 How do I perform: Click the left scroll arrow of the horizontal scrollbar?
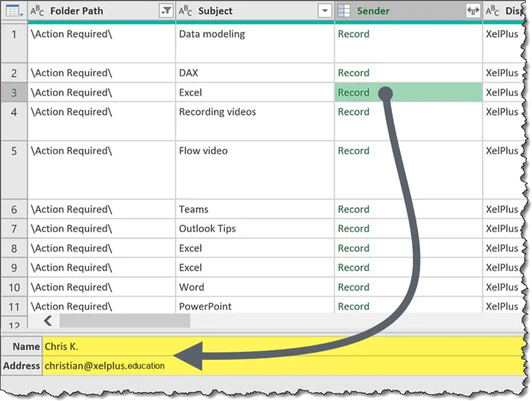click(49, 320)
